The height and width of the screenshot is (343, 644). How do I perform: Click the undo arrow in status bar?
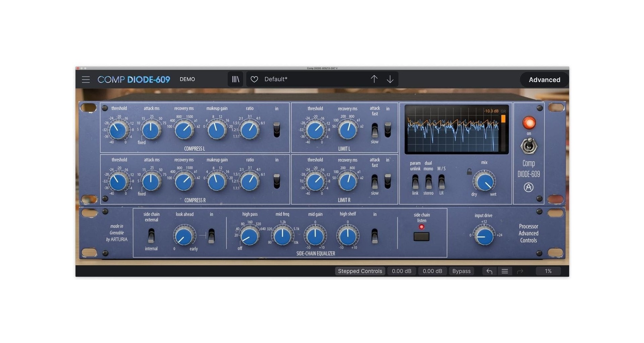click(489, 271)
